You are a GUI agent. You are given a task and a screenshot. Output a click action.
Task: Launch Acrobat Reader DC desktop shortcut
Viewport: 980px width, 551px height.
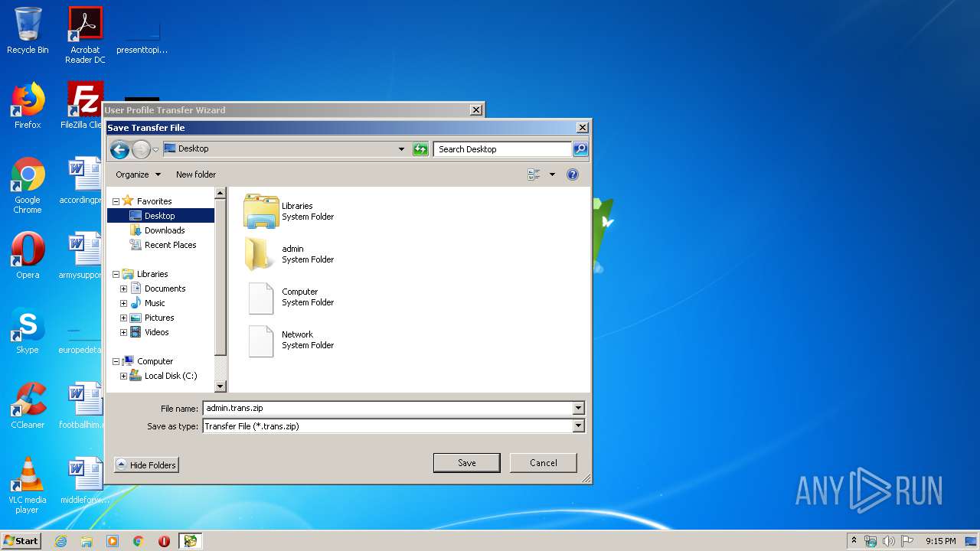pos(85,35)
